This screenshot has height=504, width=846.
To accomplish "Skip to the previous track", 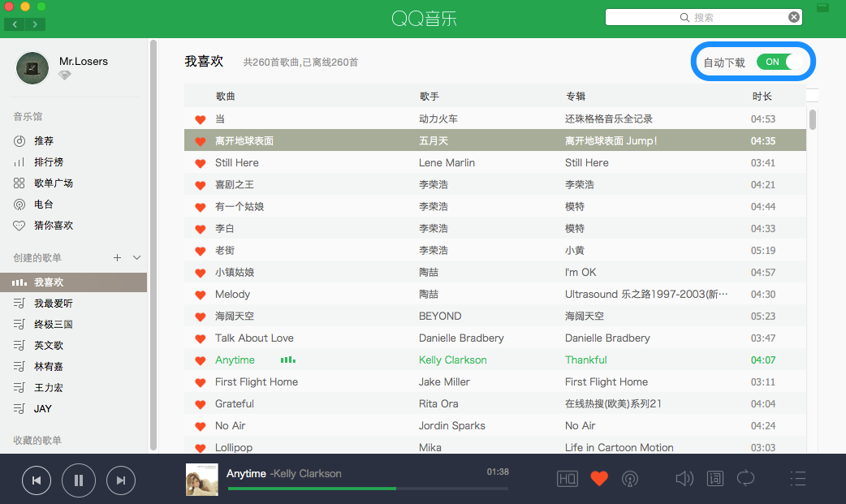I will point(37,480).
